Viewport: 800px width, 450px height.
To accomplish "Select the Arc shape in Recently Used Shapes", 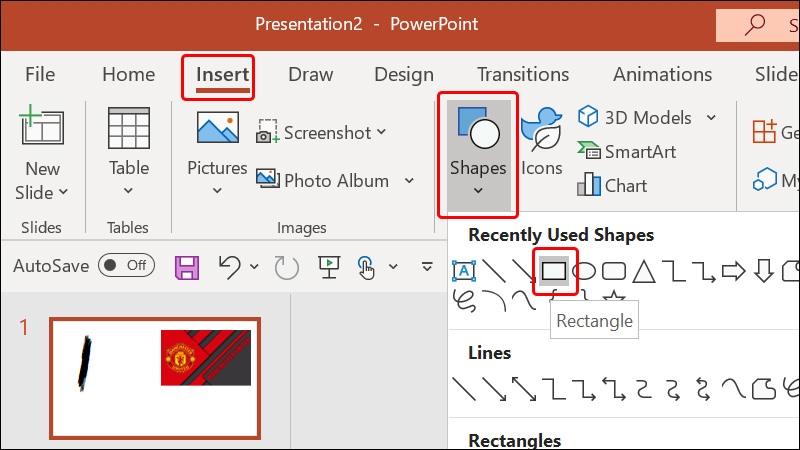I will pos(494,300).
